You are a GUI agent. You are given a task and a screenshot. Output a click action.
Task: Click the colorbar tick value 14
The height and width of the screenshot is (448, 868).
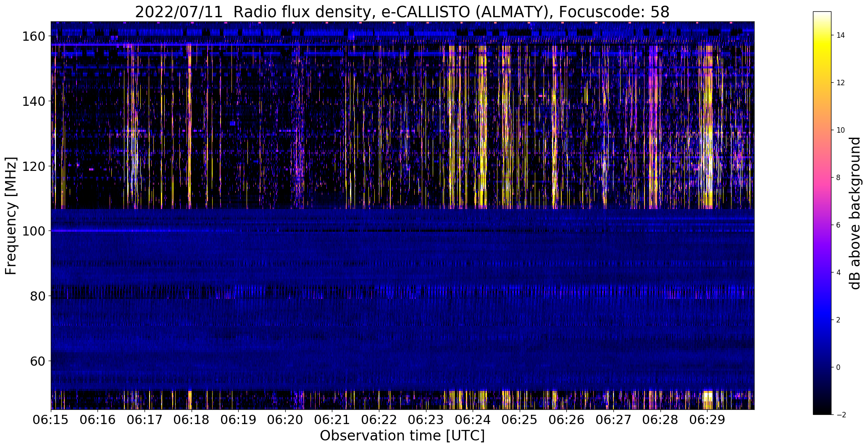click(841, 35)
